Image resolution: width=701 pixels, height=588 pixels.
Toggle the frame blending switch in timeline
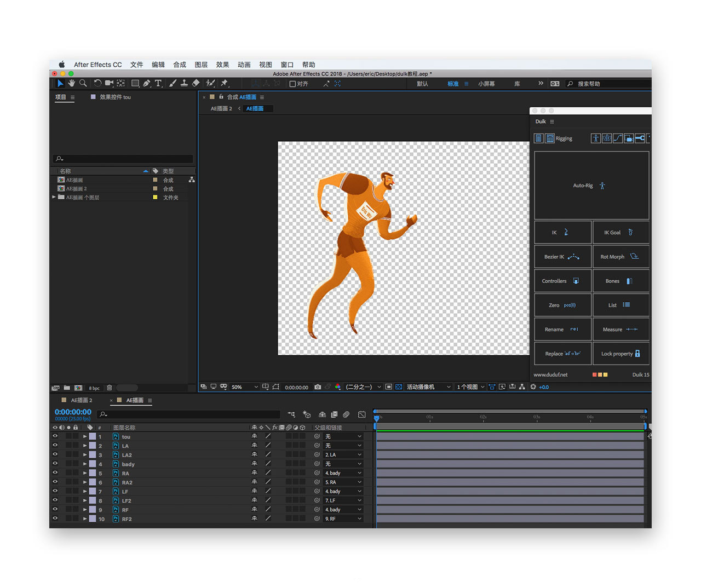tap(334, 414)
